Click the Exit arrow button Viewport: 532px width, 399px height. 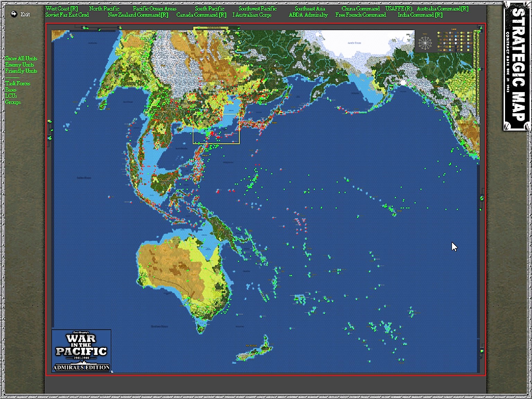click(14, 14)
